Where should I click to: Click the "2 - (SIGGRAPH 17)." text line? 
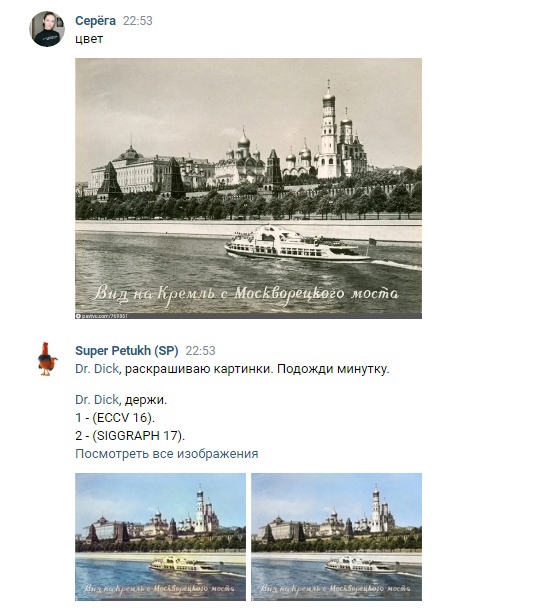click(130, 436)
